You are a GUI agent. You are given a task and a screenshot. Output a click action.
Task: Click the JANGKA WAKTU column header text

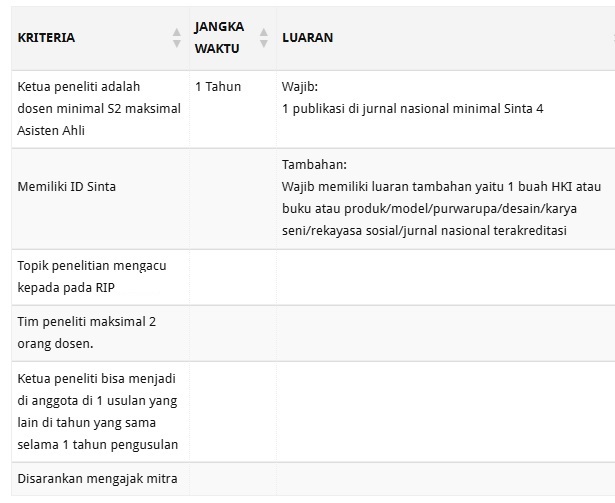tap(219, 38)
